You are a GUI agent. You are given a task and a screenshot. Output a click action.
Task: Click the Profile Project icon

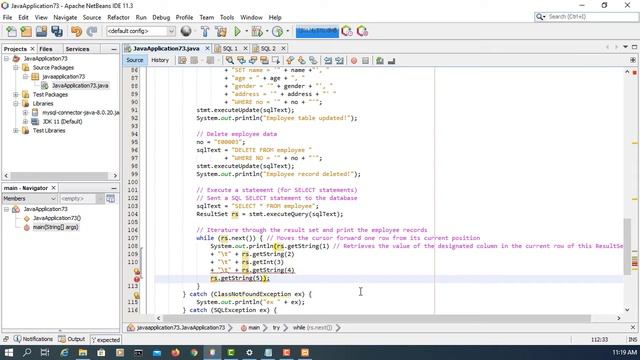pyautogui.click(x=278, y=31)
